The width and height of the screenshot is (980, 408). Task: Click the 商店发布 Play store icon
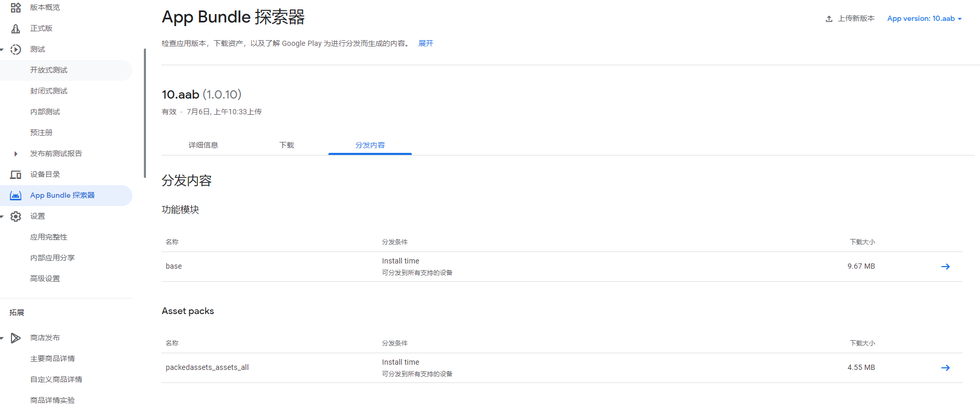click(x=16, y=338)
